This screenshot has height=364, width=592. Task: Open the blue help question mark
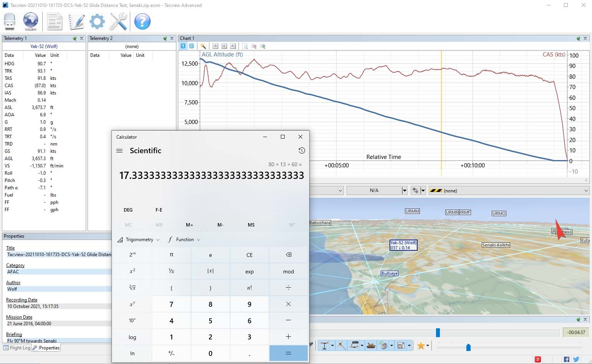click(142, 22)
